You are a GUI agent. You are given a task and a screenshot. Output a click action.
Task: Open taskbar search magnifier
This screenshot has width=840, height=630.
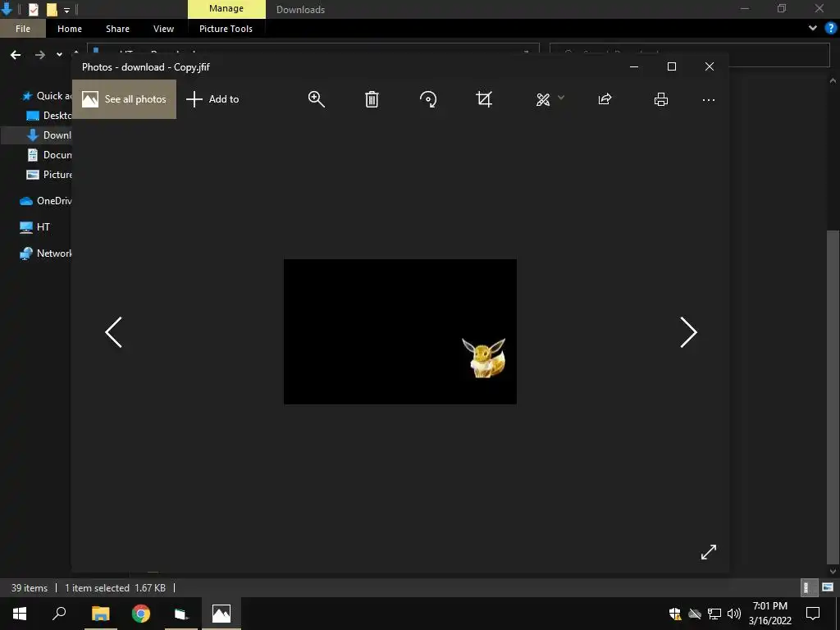pos(59,614)
